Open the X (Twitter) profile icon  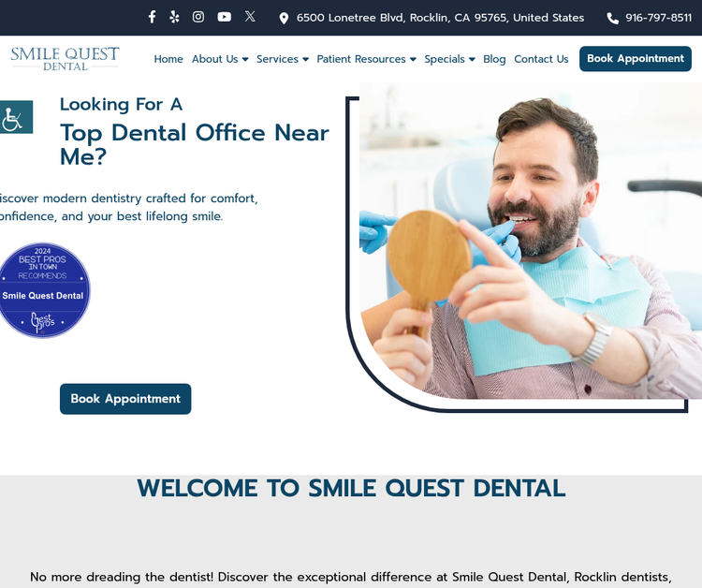250,17
